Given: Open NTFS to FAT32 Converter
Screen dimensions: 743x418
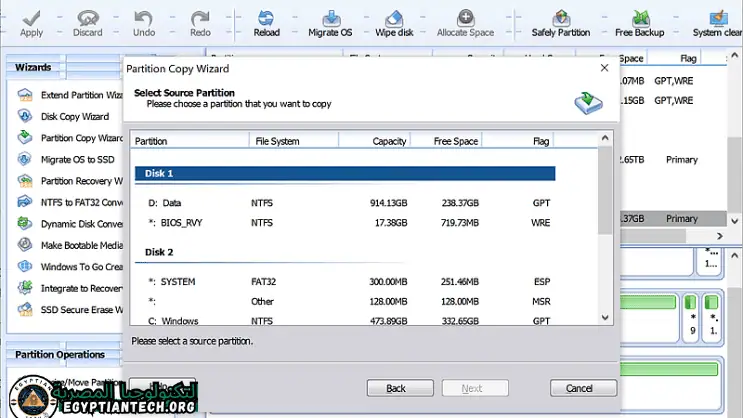Looking at the screenshot, I should tap(70, 202).
